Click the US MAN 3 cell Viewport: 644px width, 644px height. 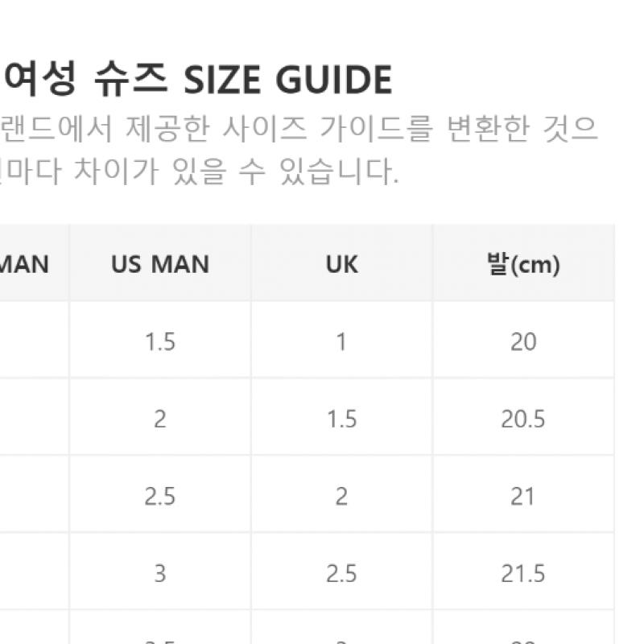(160, 573)
